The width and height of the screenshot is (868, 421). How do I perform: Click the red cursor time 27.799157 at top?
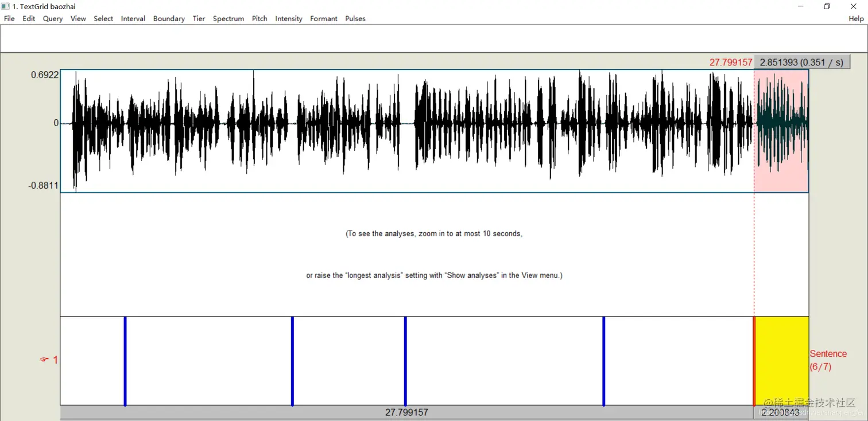[x=731, y=62]
